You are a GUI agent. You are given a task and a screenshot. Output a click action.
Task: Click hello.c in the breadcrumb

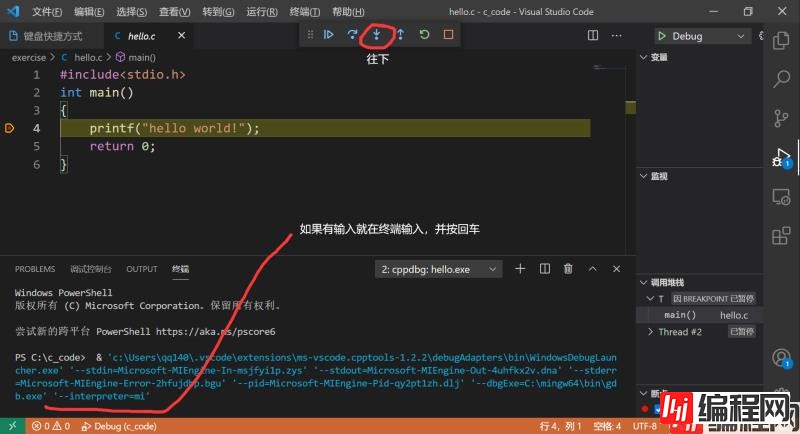click(88, 58)
